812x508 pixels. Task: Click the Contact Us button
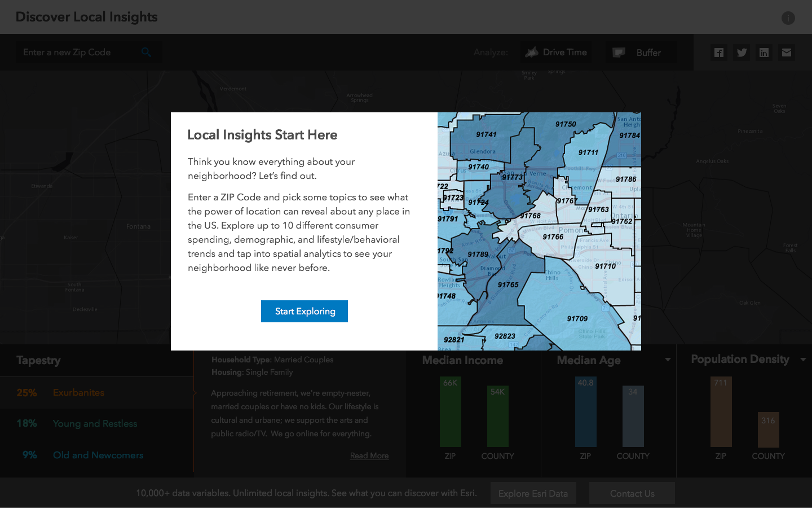(632, 493)
